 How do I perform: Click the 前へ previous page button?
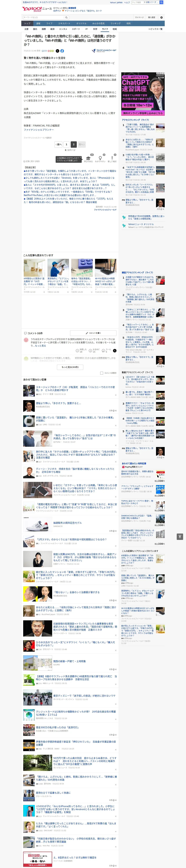58,144
